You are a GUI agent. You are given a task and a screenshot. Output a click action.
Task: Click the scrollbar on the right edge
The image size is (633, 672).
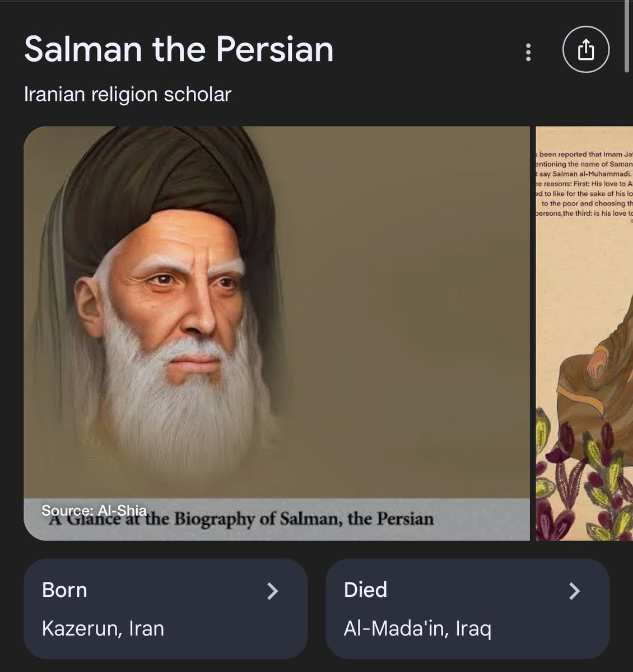628,36
